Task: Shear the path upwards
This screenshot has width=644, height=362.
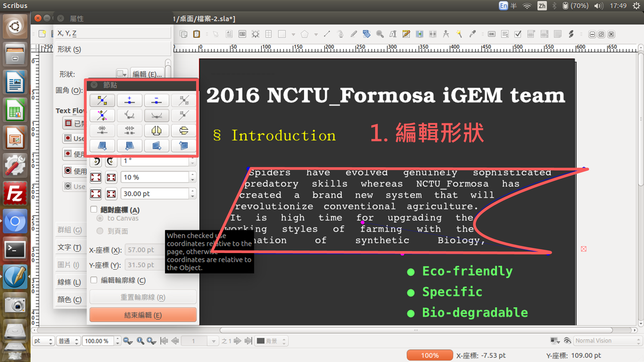Action: coord(156,146)
